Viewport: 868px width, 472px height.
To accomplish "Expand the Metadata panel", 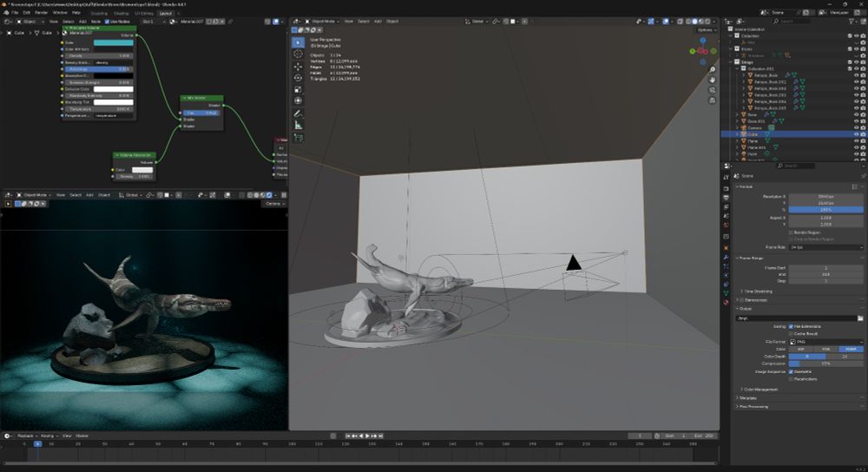I will click(746, 398).
